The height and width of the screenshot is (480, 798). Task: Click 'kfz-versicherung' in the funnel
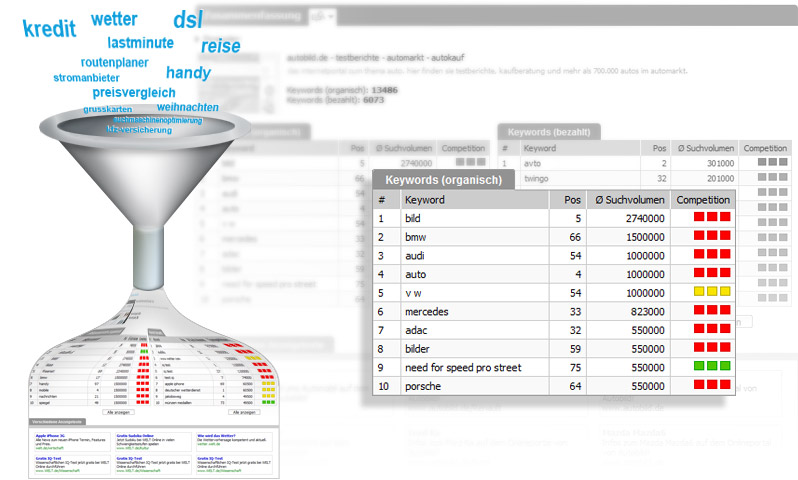click(139, 130)
